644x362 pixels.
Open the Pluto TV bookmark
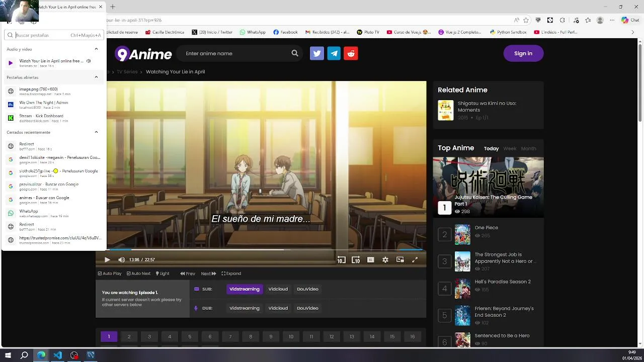pos(368,32)
